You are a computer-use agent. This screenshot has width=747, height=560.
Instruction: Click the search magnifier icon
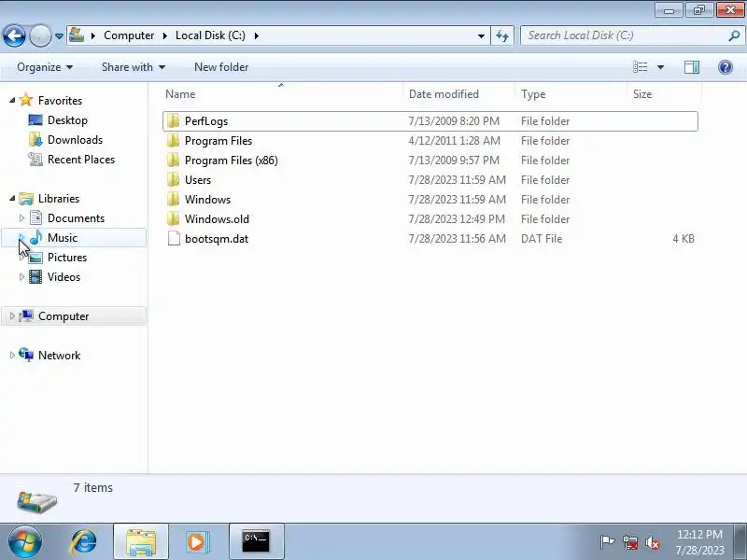[x=734, y=35]
